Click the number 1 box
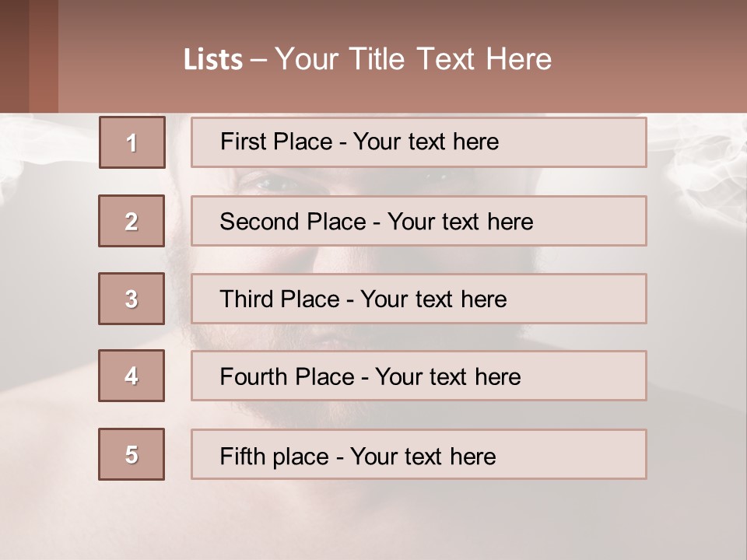Screen dimensions: 747x560 tap(132, 142)
